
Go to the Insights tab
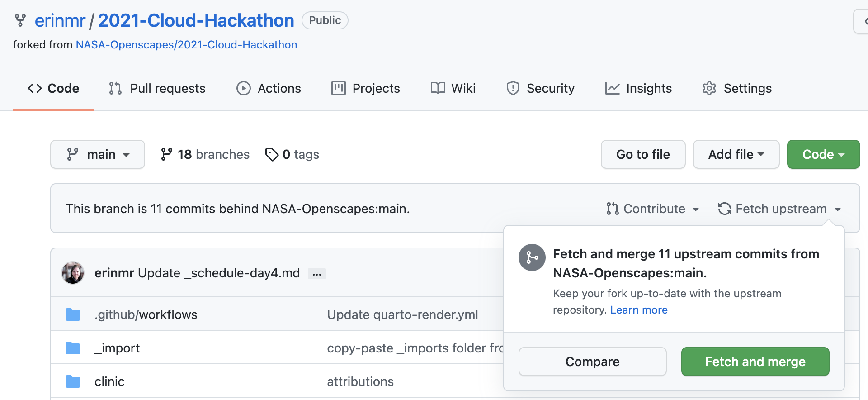[x=638, y=88]
